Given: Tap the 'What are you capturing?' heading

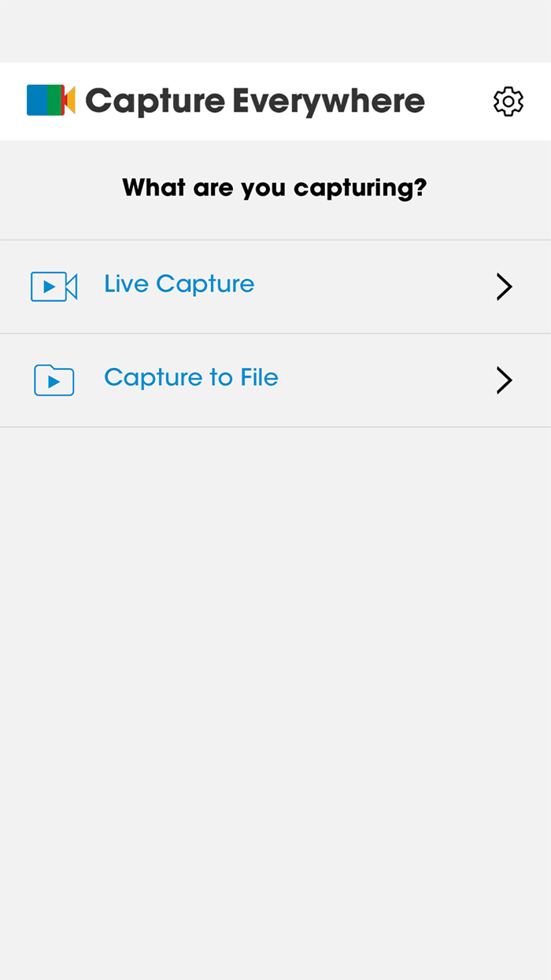Looking at the screenshot, I should point(274,187).
